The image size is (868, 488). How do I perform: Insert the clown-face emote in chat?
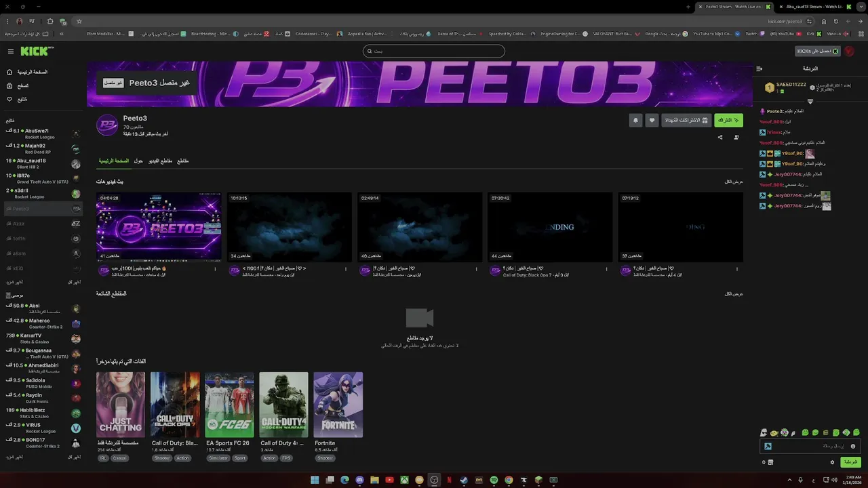(x=785, y=432)
